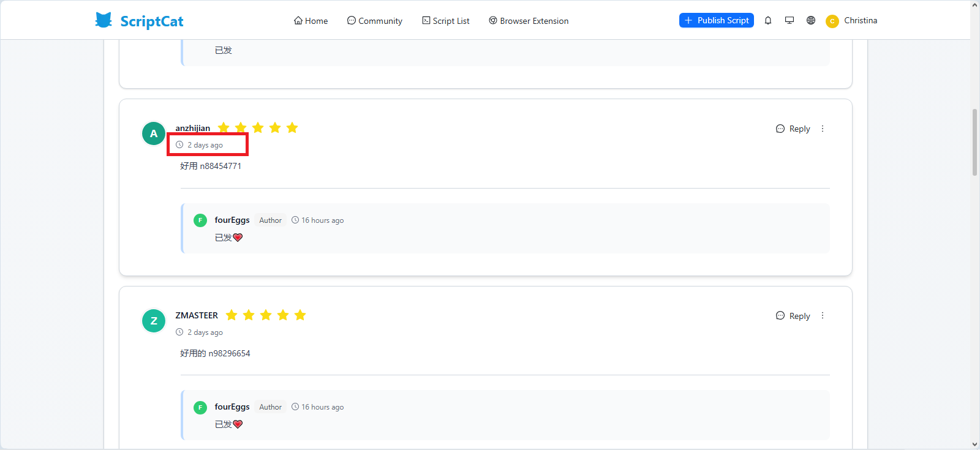Go to Home page
This screenshot has width=980, height=450.
click(x=311, y=21)
